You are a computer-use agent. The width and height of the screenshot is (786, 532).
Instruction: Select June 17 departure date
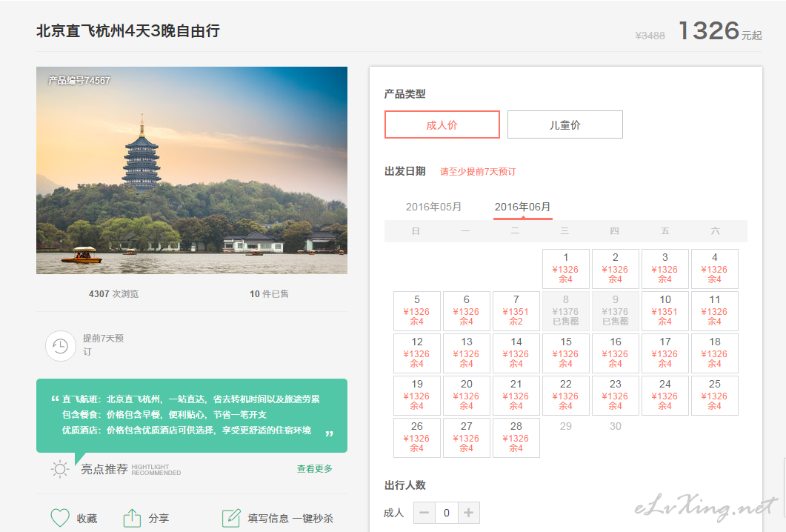point(665,353)
